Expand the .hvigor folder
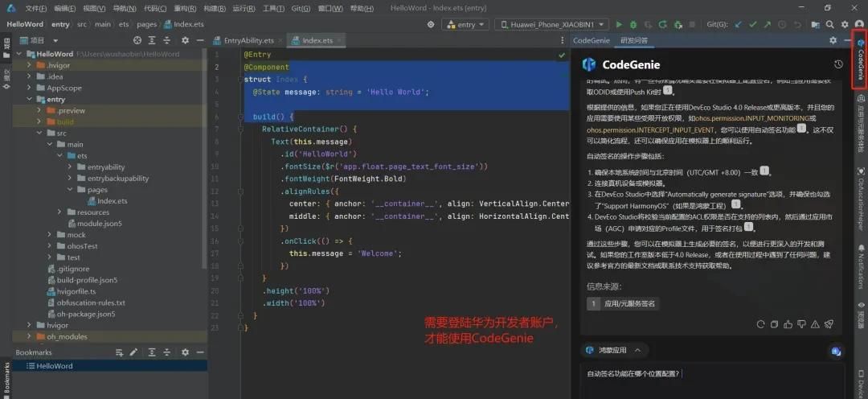The image size is (868, 399). [x=30, y=65]
